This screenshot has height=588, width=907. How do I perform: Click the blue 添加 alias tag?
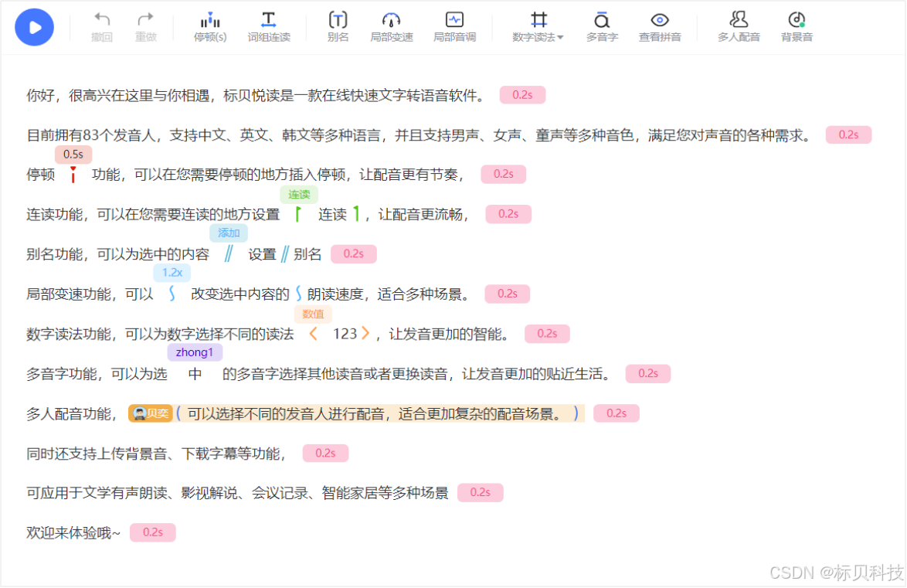[229, 233]
